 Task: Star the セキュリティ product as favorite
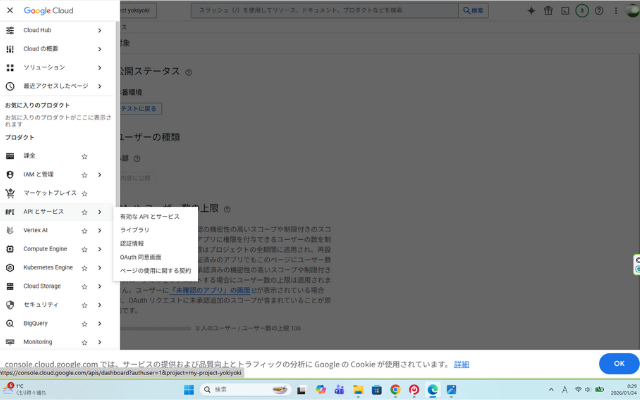84,304
